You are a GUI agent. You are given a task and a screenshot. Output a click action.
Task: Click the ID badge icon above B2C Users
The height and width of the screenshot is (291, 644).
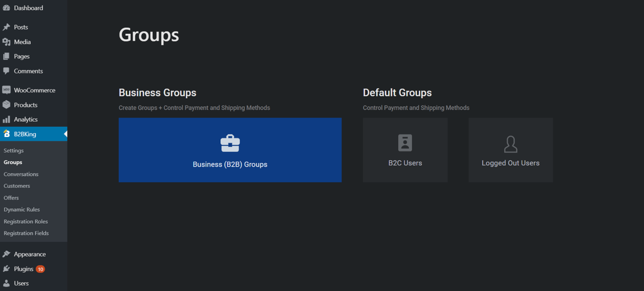pos(405,143)
